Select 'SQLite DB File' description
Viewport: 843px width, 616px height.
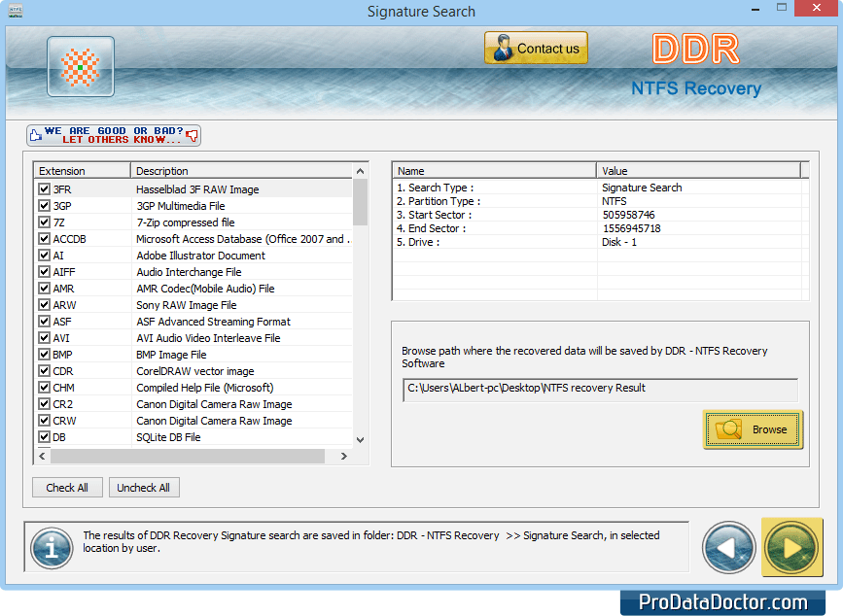pos(168,437)
